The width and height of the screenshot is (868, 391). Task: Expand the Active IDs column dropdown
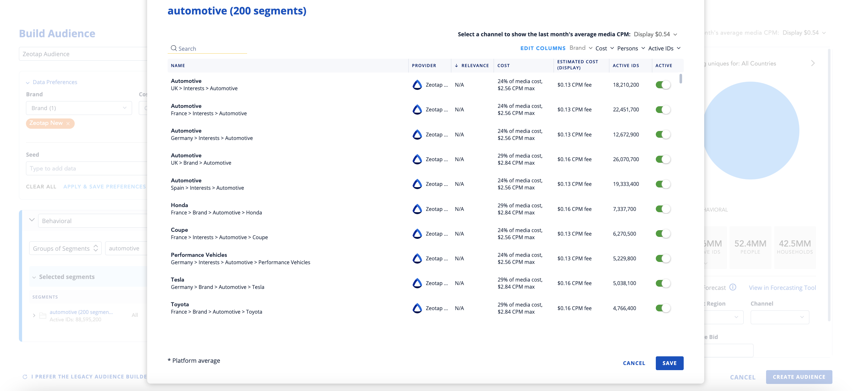[664, 48]
